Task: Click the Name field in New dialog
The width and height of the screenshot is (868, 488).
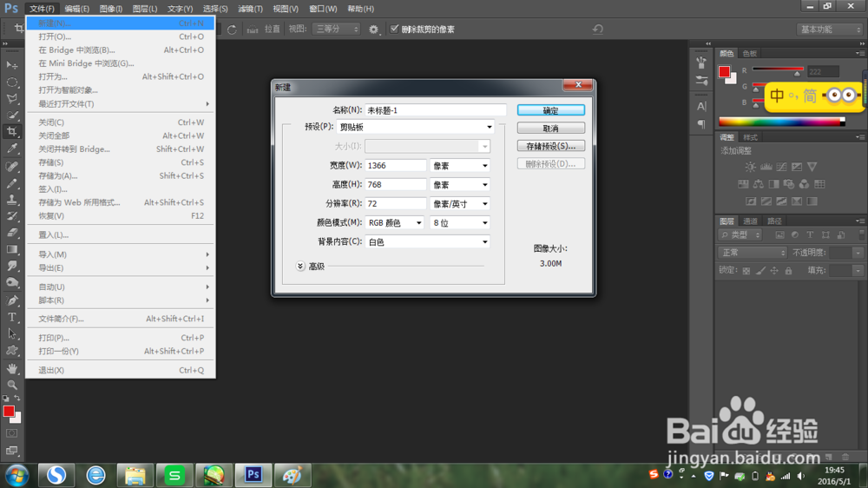Action: click(436, 110)
